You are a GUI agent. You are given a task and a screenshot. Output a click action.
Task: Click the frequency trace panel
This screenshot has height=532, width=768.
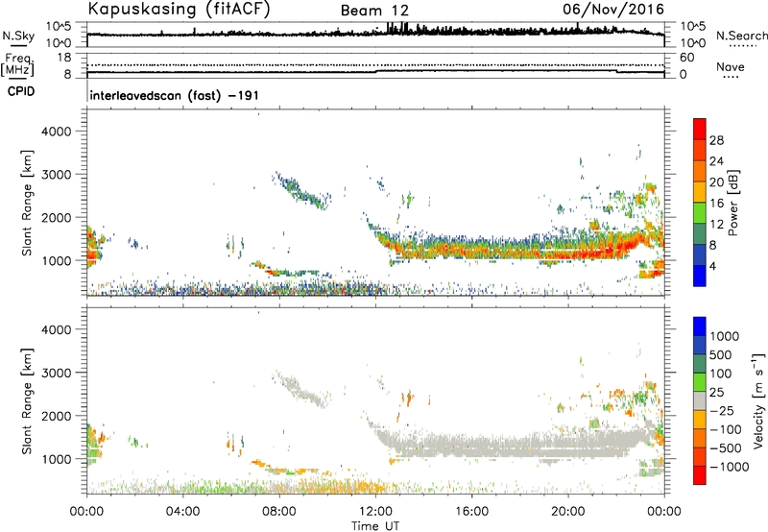375,65
